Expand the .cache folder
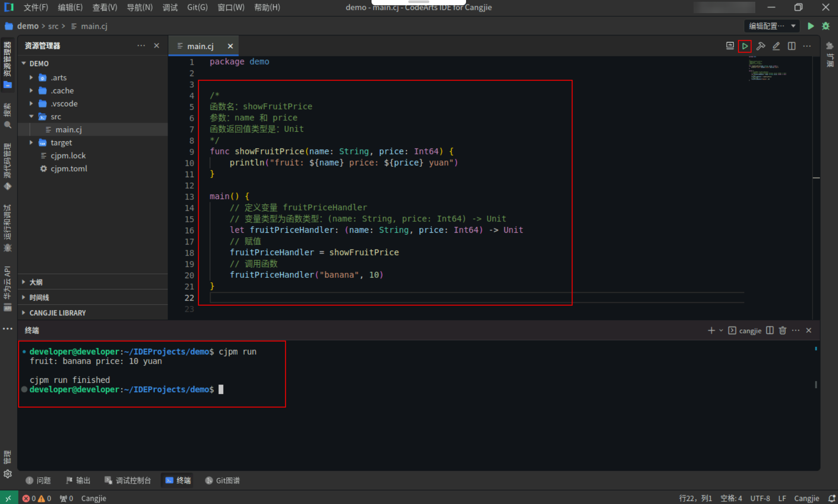This screenshot has height=504, width=838. (x=31, y=91)
